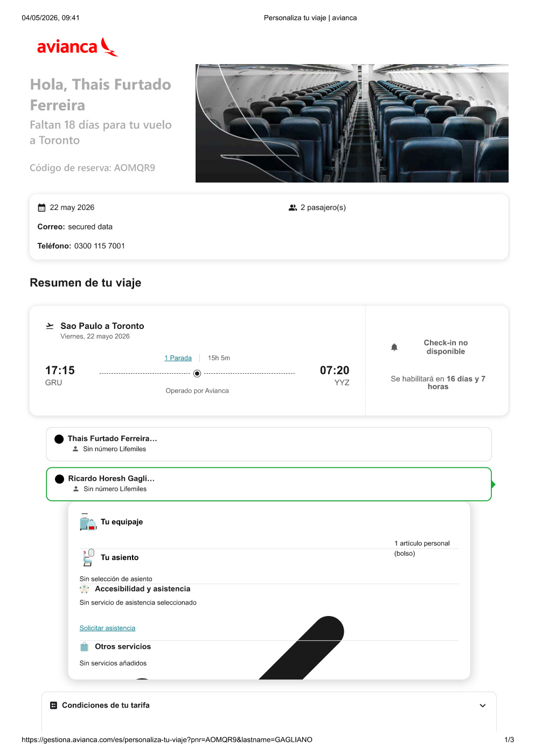The height and width of the screenshot is (756, 535).
Task: Collapse the Ricardo Horesh passenger card arrow
Action: tap(494, 484)
